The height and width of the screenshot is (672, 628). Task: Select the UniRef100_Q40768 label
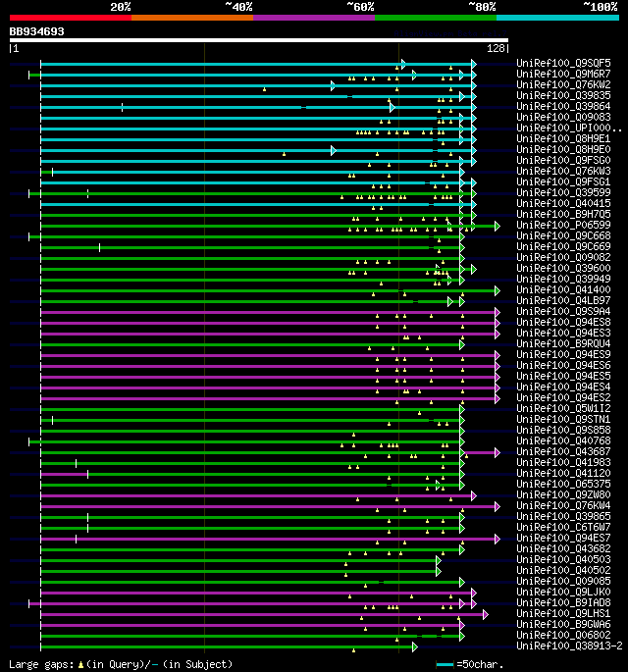coord(563,440)
